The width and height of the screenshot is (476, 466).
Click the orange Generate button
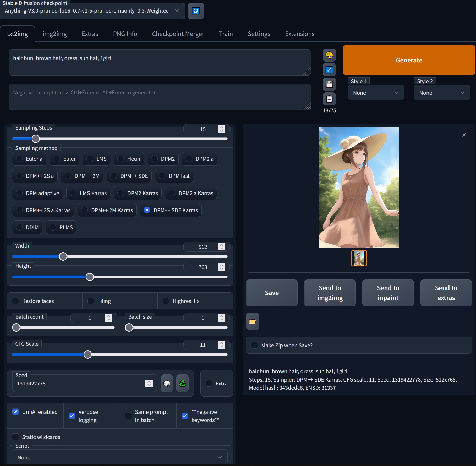[x=409, y=60]
